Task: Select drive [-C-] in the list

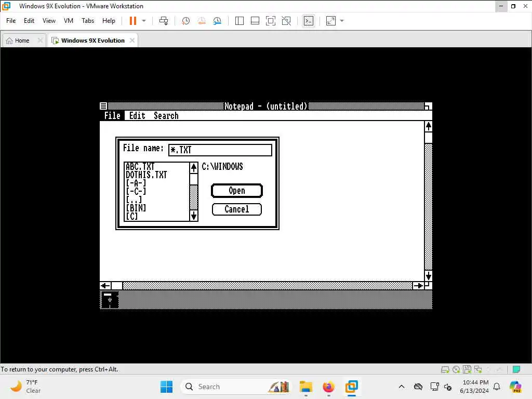Action: point(136,191)
